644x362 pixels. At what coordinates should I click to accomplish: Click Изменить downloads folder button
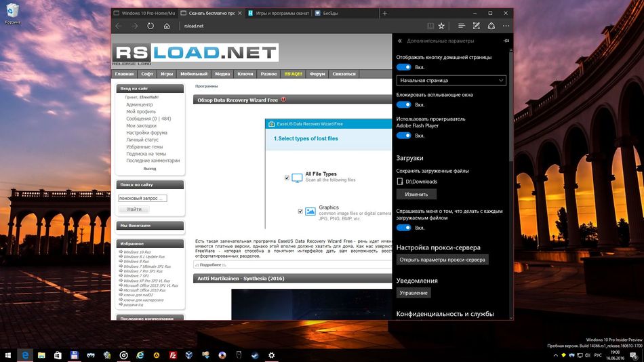click(416, 194)
